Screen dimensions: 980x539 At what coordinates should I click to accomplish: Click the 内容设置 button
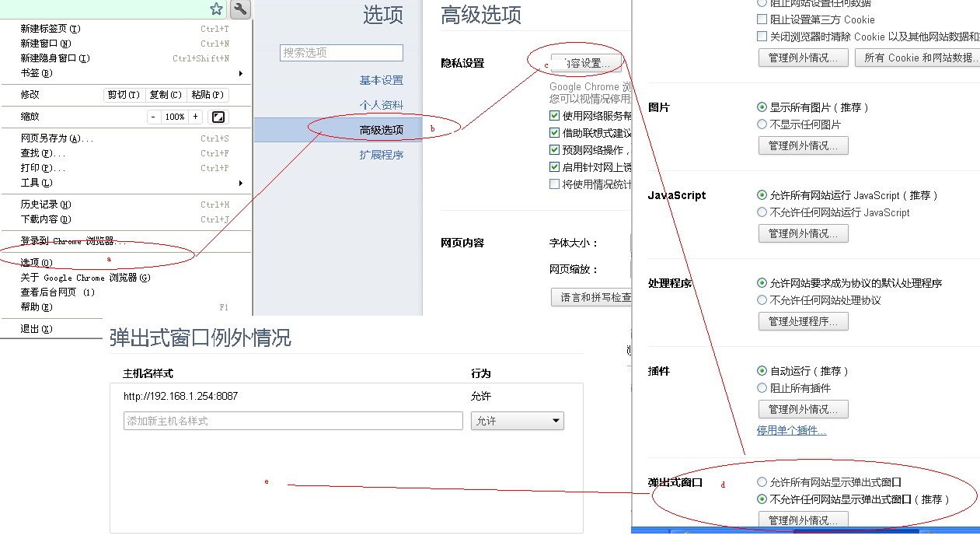click(587, 63)
